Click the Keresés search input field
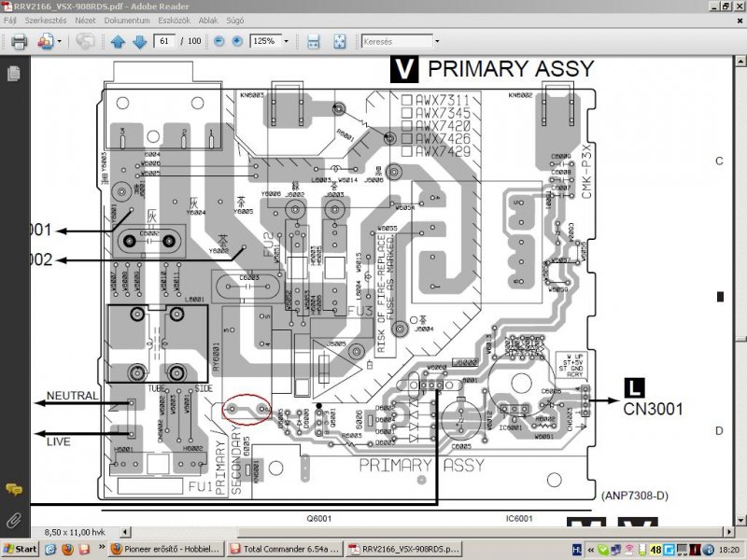Viewport: 747px width, 560px height. (x=397, y=41)
